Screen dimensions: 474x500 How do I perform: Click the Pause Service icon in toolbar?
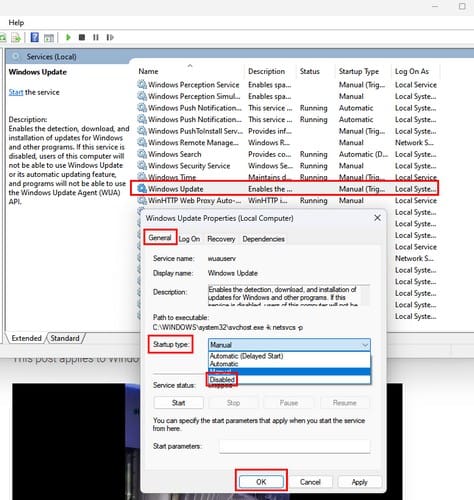coord(96,37)
